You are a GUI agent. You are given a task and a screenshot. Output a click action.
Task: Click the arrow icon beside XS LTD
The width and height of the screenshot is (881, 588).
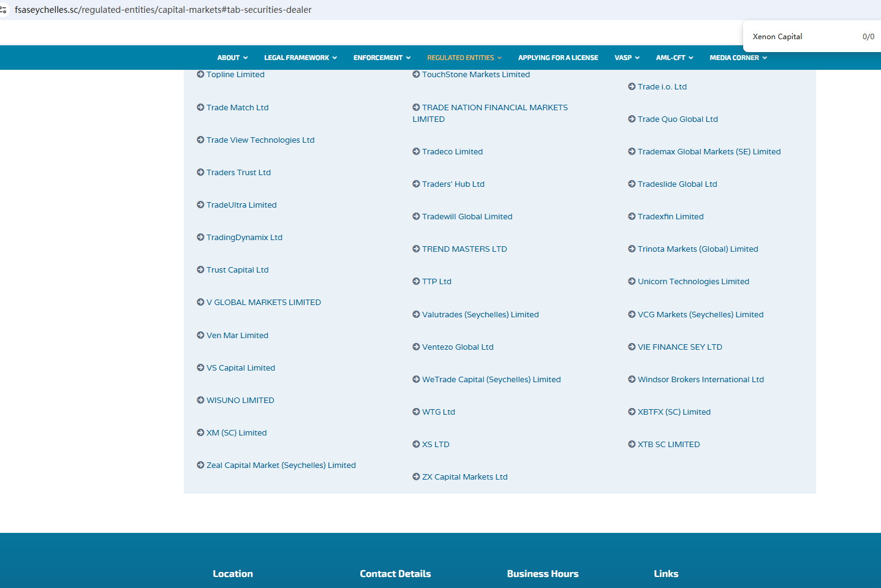click(x=416, y=444)
